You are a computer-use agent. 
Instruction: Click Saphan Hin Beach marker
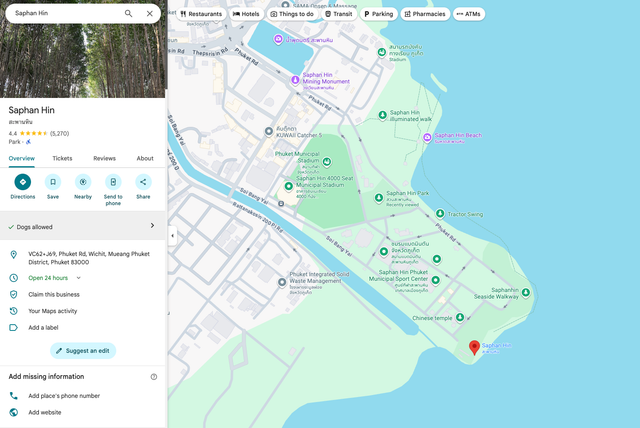point(427,138)
